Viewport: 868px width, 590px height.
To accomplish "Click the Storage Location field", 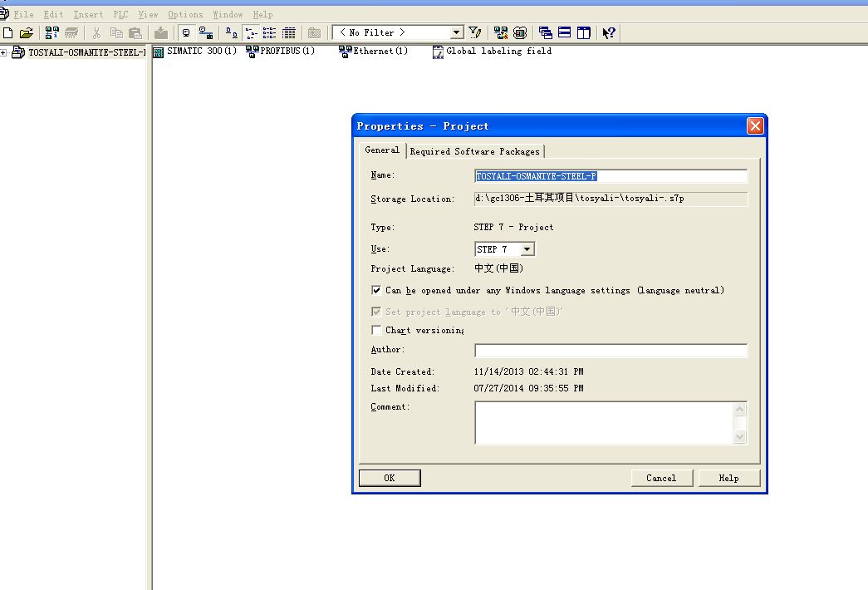I will 611,199.
